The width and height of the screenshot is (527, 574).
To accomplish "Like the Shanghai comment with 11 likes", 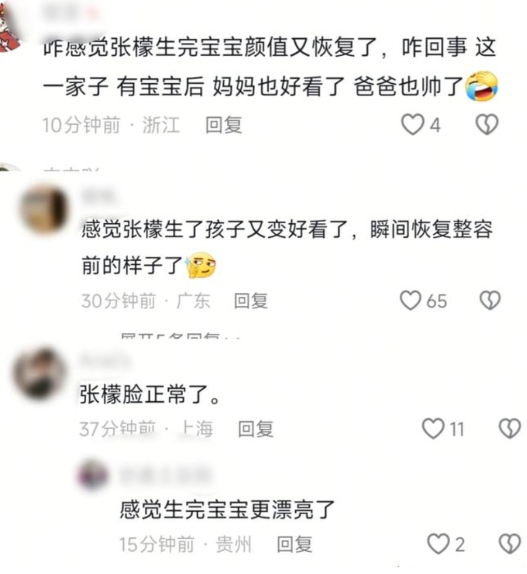I will pyautogui.click(x=433, y=429).
